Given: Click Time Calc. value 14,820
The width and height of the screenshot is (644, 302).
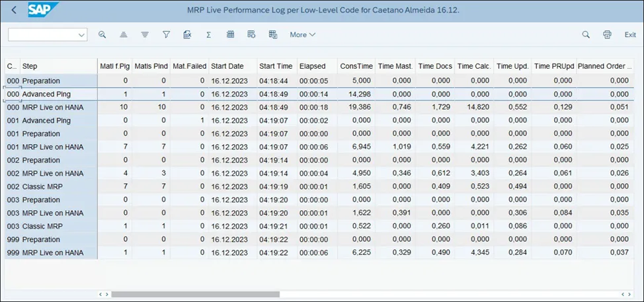Looking at the screenshot, I should click(x=479, y=108).
